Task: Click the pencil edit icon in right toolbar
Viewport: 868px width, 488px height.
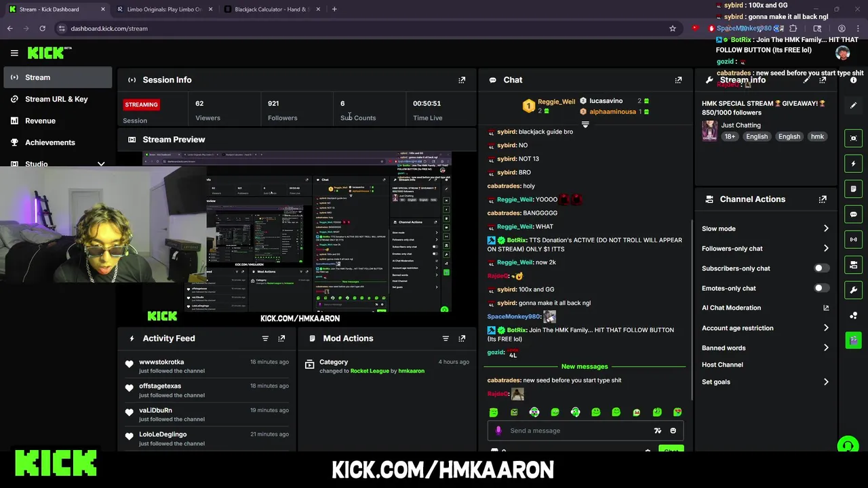Action: tap(853, 105)
